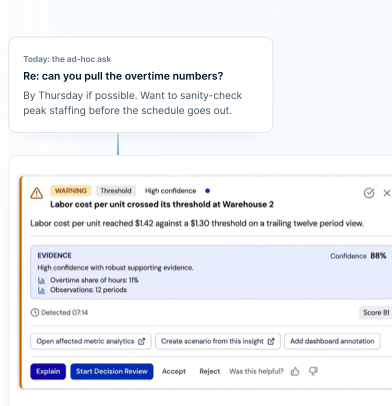
Task: Select the insight title about Warehouse 2
Action: [162, 204]
